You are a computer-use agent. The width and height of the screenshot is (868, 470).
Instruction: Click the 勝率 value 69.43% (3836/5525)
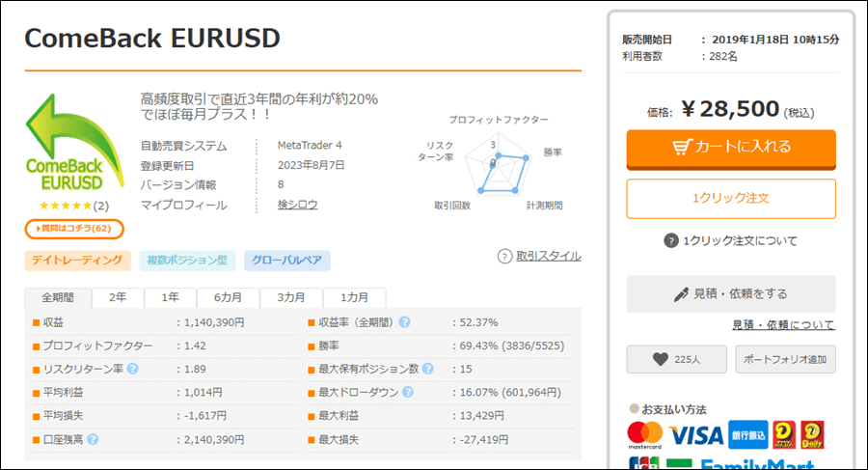coord(511,346)
